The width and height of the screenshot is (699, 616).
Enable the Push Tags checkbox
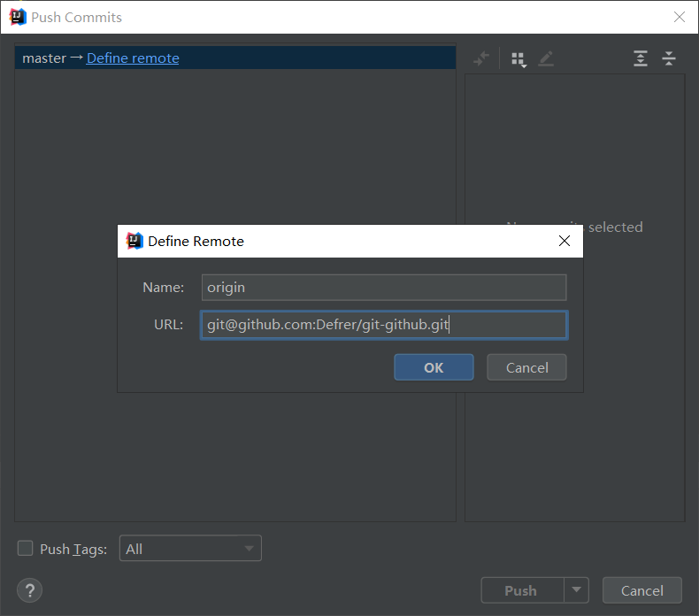(x=26, y=549)
